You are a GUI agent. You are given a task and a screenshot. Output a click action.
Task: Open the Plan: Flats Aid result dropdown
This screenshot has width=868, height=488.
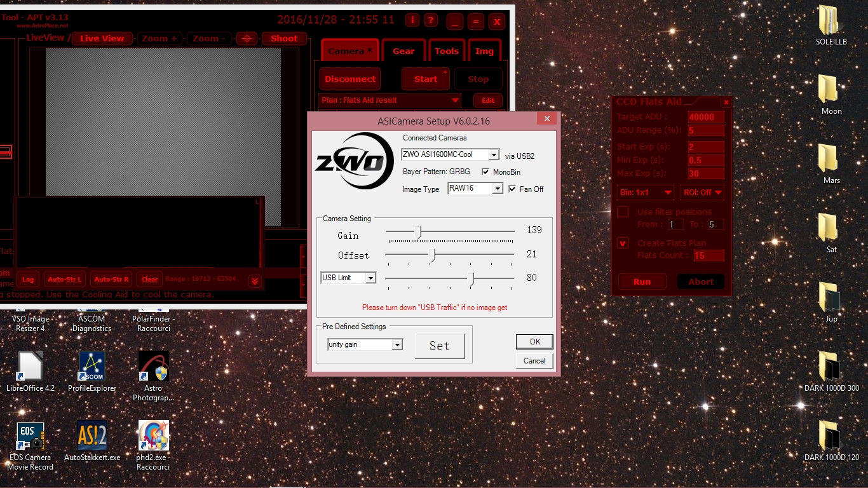(390, 100)
